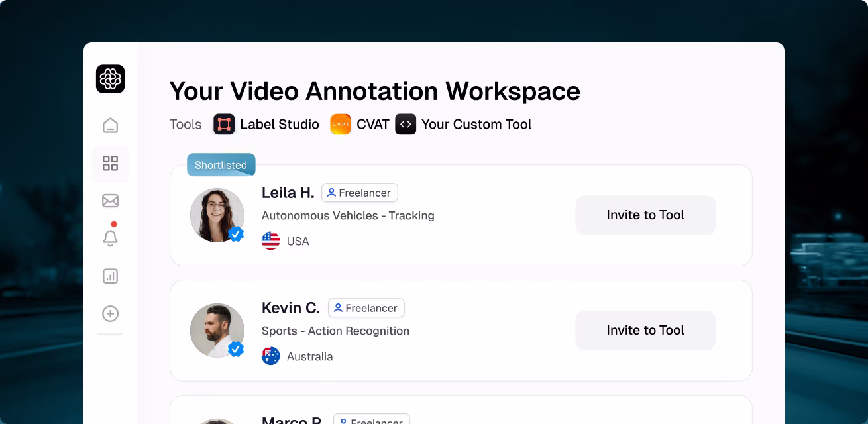The width and height of the screenshot is (868, 424).
Task: Open the Label Studio tool icon
Action: (224, 124)
